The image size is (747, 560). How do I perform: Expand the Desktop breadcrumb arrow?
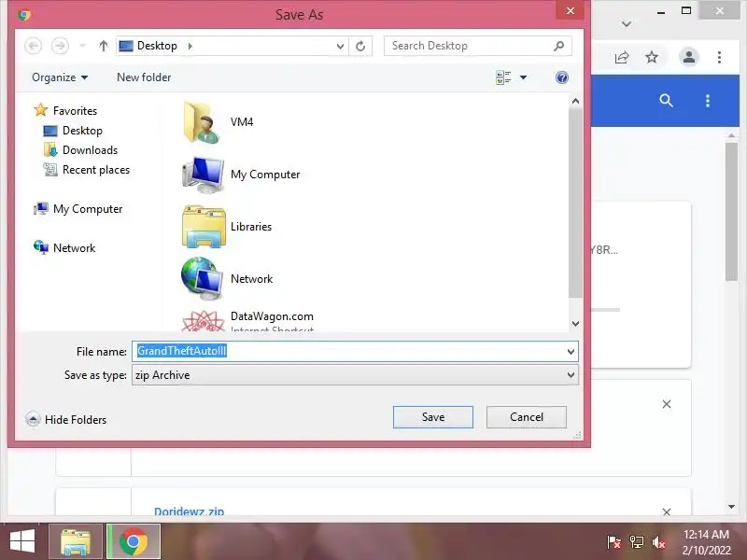click(x=190, y=46)
